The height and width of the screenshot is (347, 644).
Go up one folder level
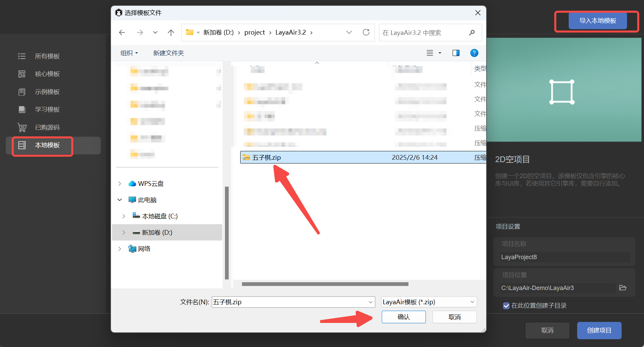171,33
